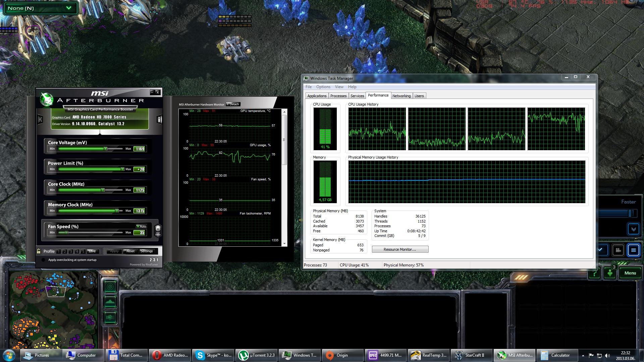Click the Resource Monitor button
The image size is (644, 362).
(400, 249)
